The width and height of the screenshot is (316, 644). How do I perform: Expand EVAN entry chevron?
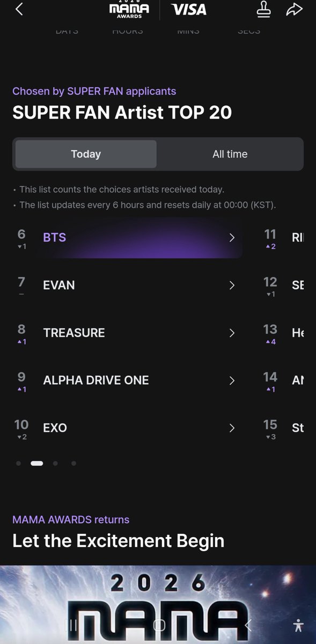(x=232, y=285)
